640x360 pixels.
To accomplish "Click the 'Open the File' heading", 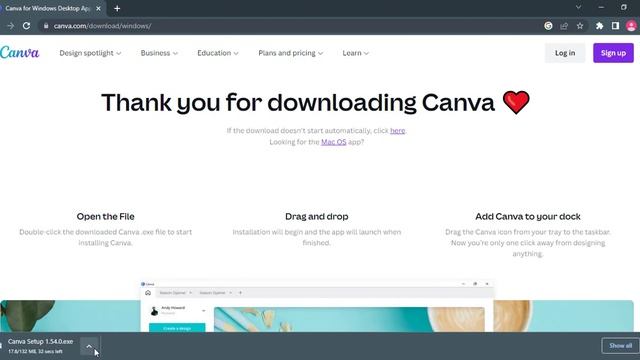I will point(105,216).
